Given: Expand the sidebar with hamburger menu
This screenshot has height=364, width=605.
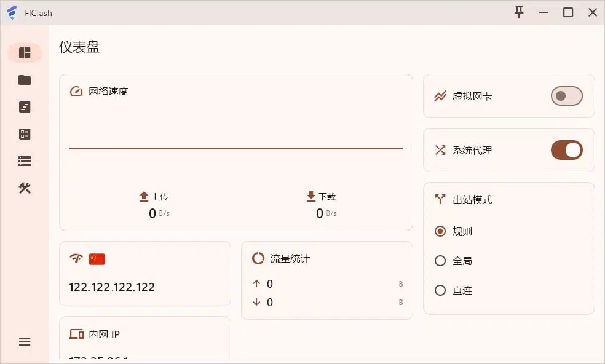Looking at the screenshot, I should 25,342.
